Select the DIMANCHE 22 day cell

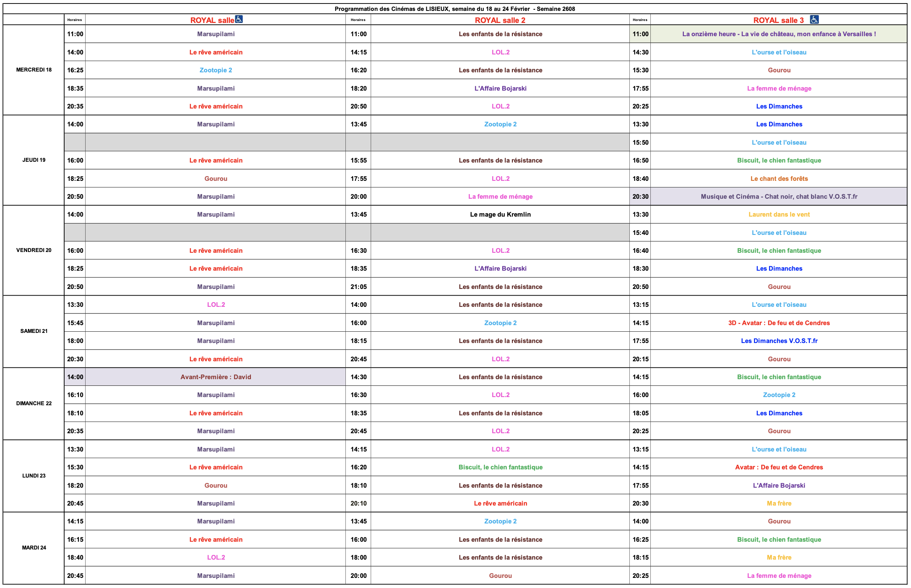tap(34, 404)
